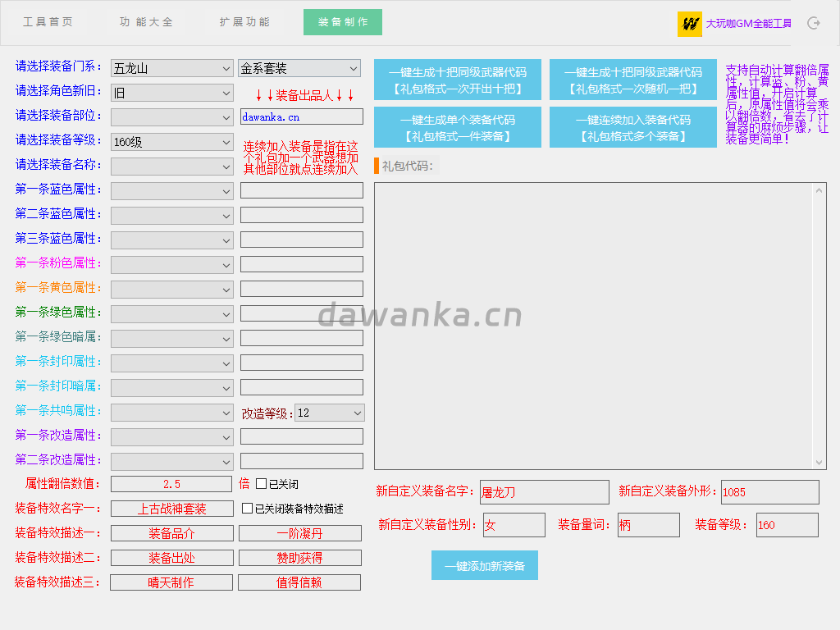The image size is (840, 630).
Task: Open the 五龙山 sect dropdown
Action: [x=172, y=68]
